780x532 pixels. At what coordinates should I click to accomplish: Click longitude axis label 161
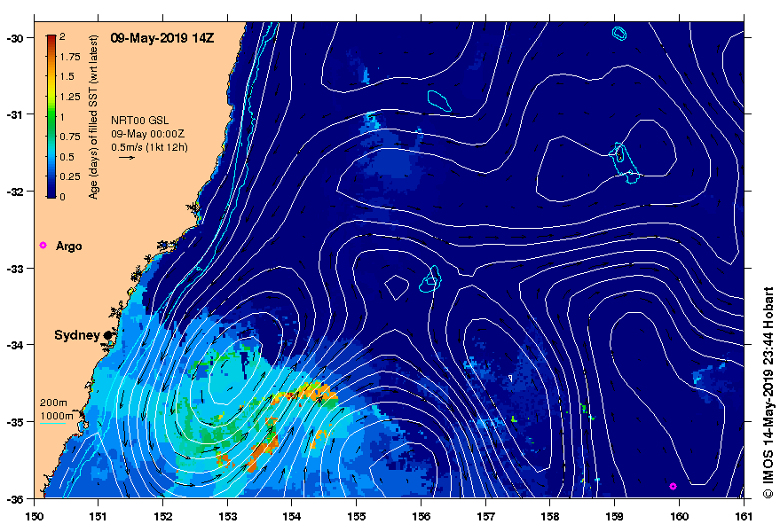(x=744, y=517)
